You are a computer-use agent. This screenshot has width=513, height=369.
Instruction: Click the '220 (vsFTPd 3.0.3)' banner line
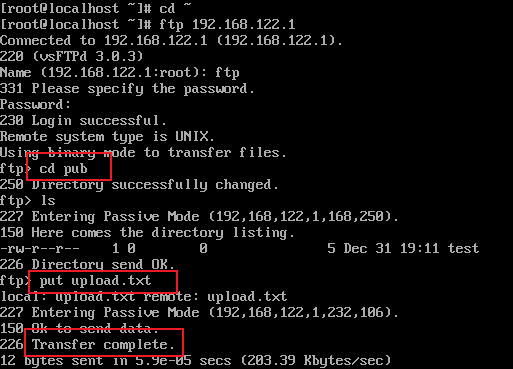(71, 56)
